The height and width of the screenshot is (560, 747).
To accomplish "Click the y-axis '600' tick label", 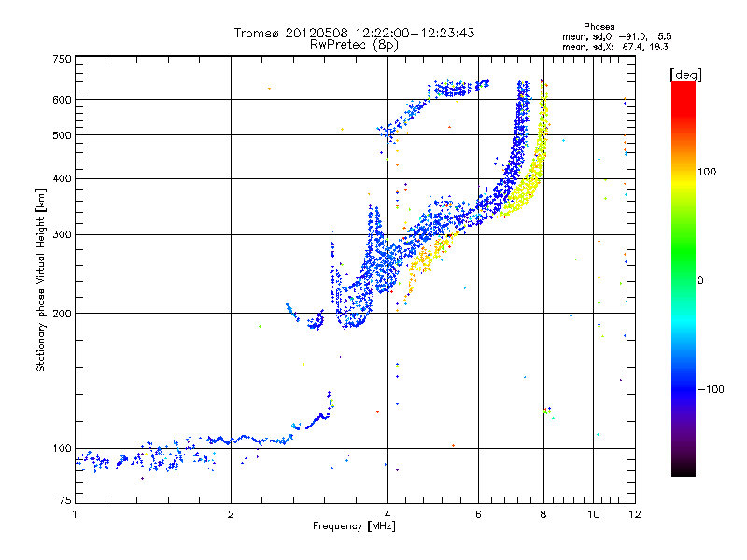I will tap(62, 100).
